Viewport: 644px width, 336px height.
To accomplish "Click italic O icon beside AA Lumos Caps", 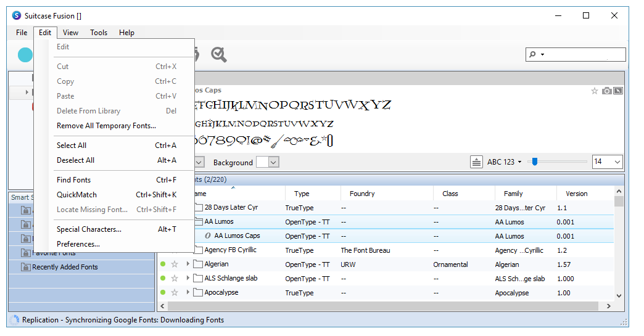I will coord(208,236).
